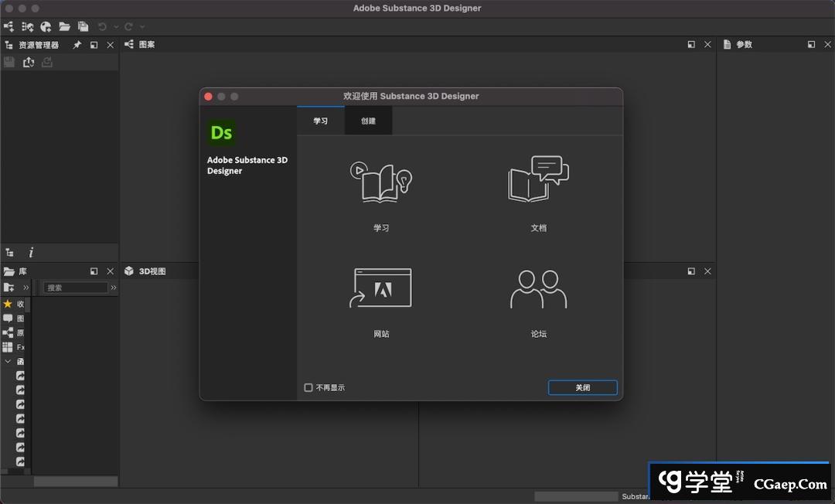Select the 学习 tab in welcome dialog
Screen dimensions: 835x504
320,121
